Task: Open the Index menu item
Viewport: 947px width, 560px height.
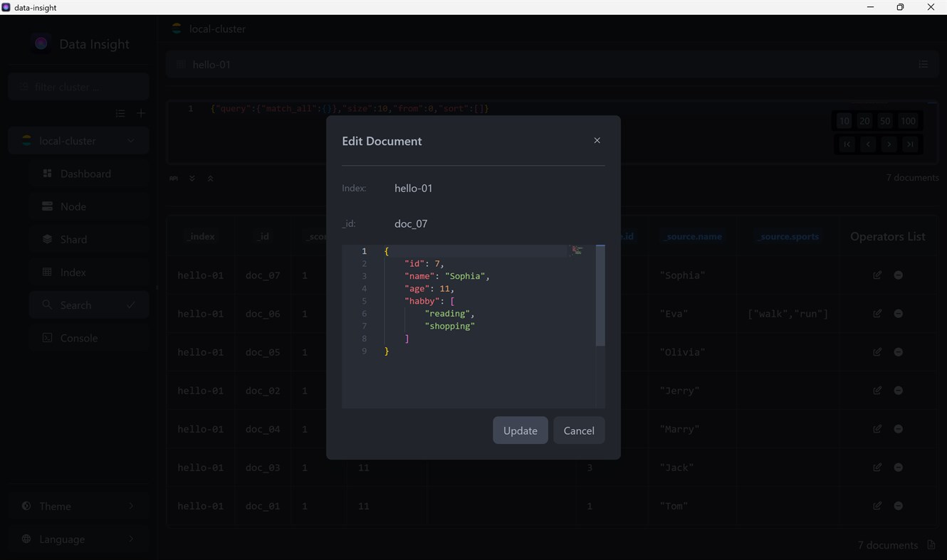Action: [89, 272]
